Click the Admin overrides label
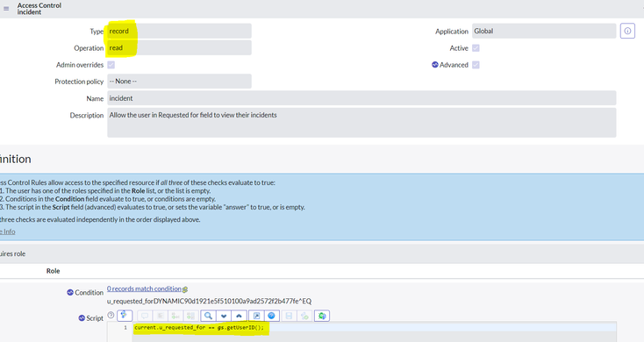Viewport: 644px width, 342px height. 80,65
